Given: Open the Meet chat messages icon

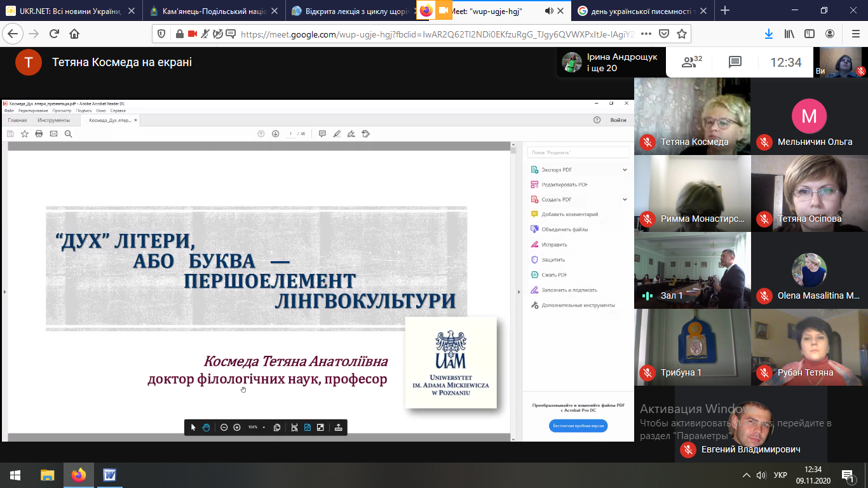Looking at the screenshot, I should (x=735, y=62).
